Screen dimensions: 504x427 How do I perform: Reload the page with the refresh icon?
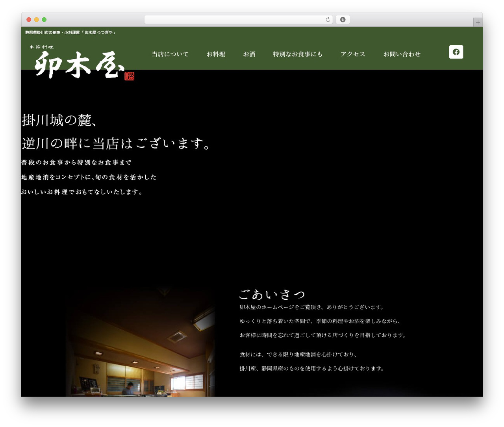coord(328,20)
